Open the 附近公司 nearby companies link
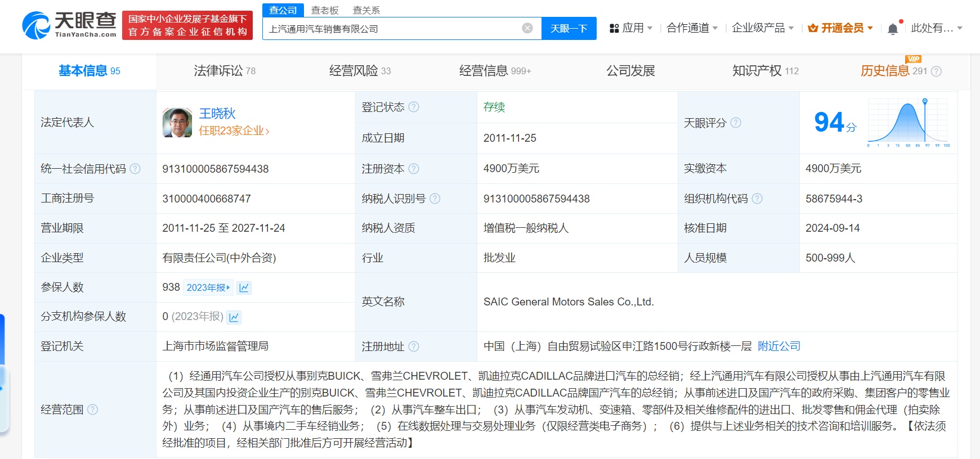The height and width of the screenshot is (459, 980). [x=778, y=346]
